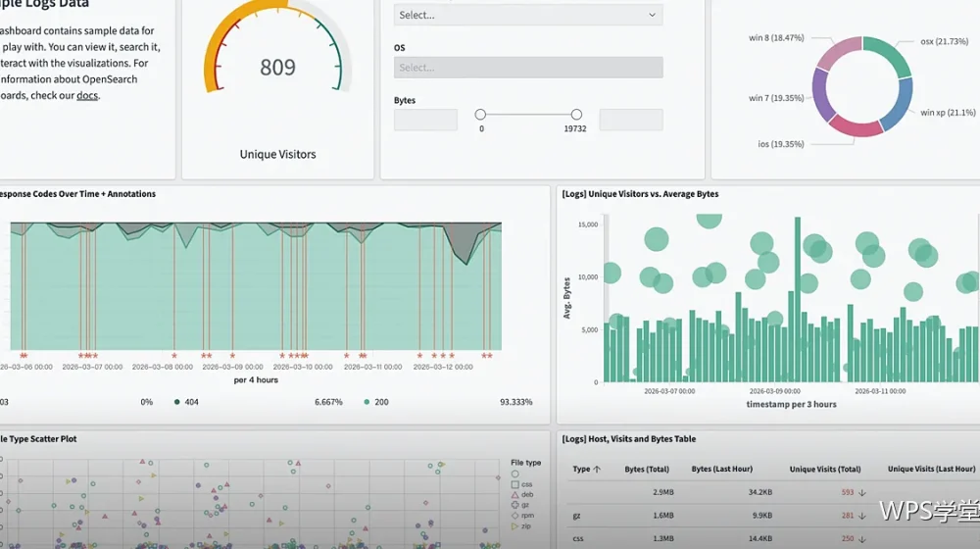Click the 93.333% legend value
Image resolution: width=980 pixels, height=549 pixels.
pyautogui.click(x=515, y=402)
